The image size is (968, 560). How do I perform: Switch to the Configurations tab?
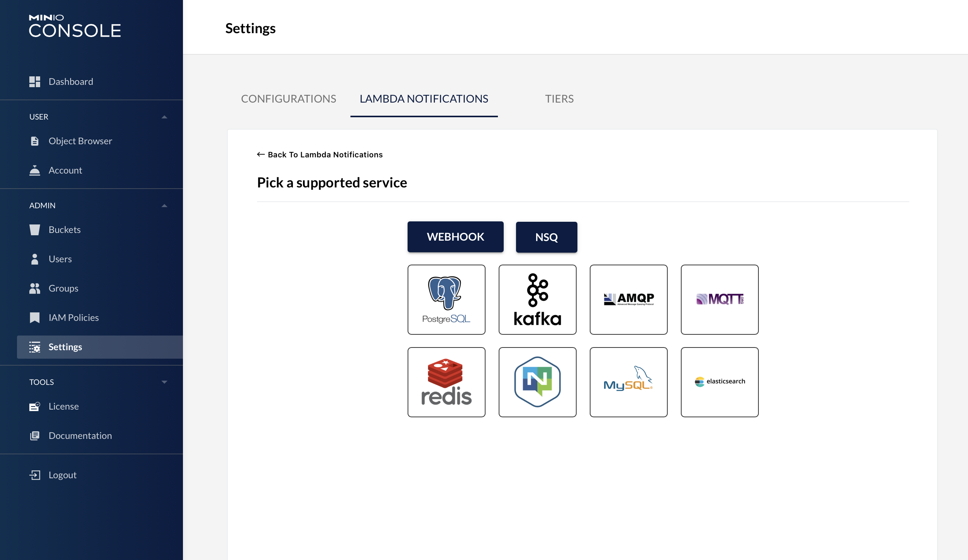point(288,99)
